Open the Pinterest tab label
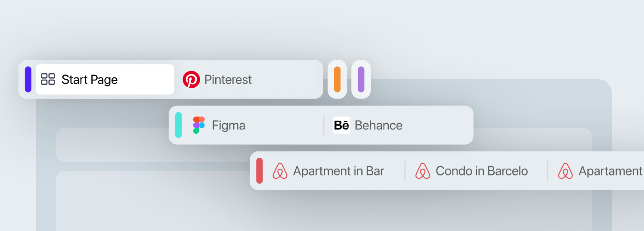Viewport: 644px width, 231px height. [228, 80]
